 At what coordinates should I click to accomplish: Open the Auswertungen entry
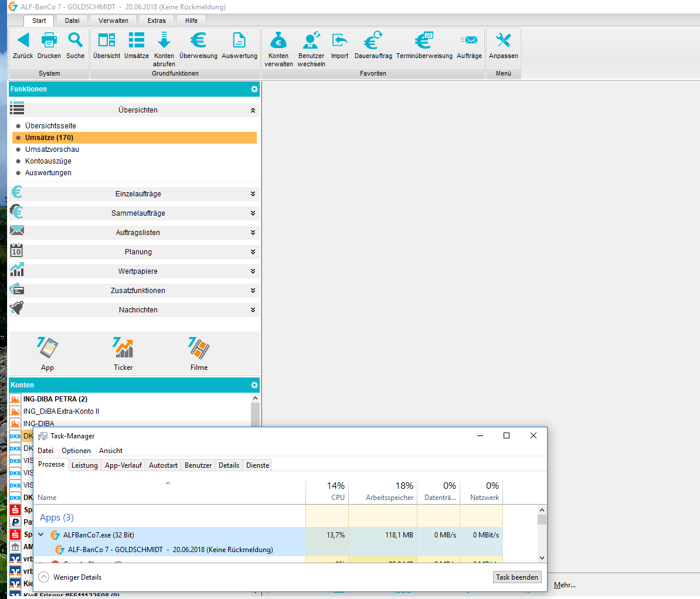[x=48, y=173]
